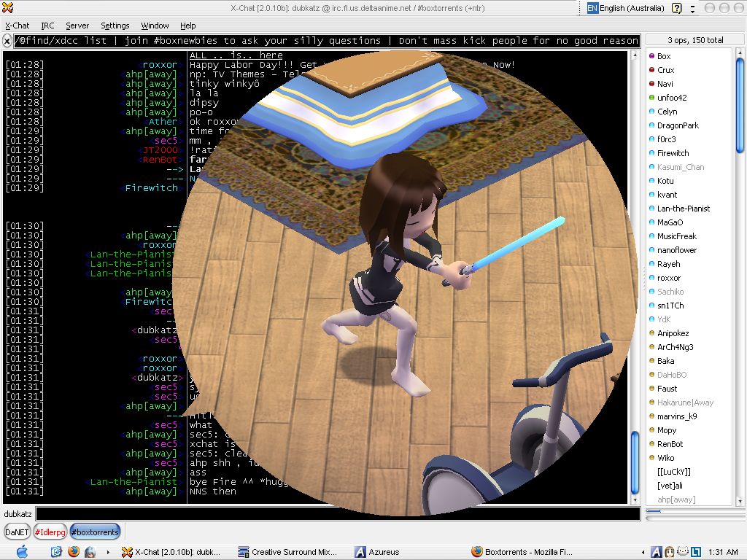Screen dimensions: 747x560
Task: Expand the quick launch overflow arrow
Action: click(108, 552)
